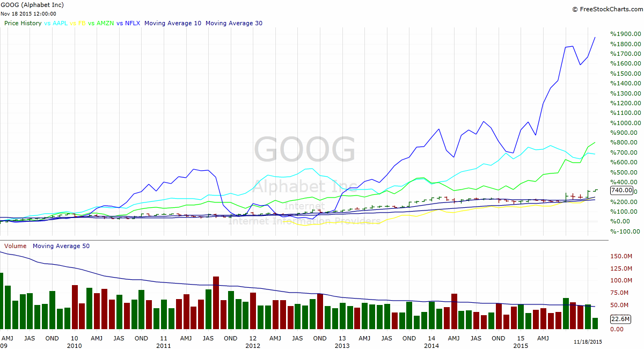Click the %1900.00 axis label

tap(625, 34)
